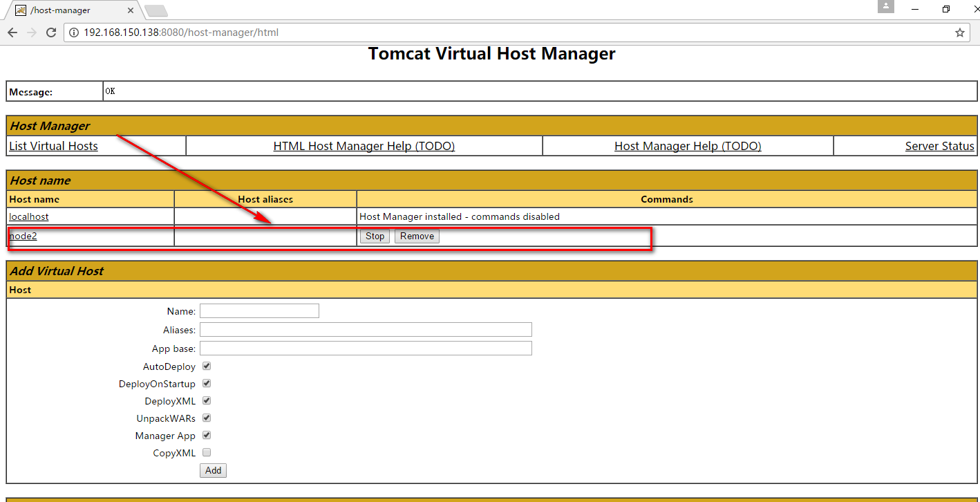
Task: Uncheck the DeployOnStartup checkbox
Action: point(207,383)
